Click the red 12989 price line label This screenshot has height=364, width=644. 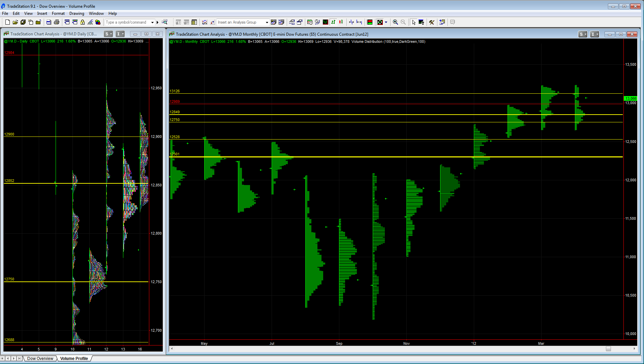(175, 101)
